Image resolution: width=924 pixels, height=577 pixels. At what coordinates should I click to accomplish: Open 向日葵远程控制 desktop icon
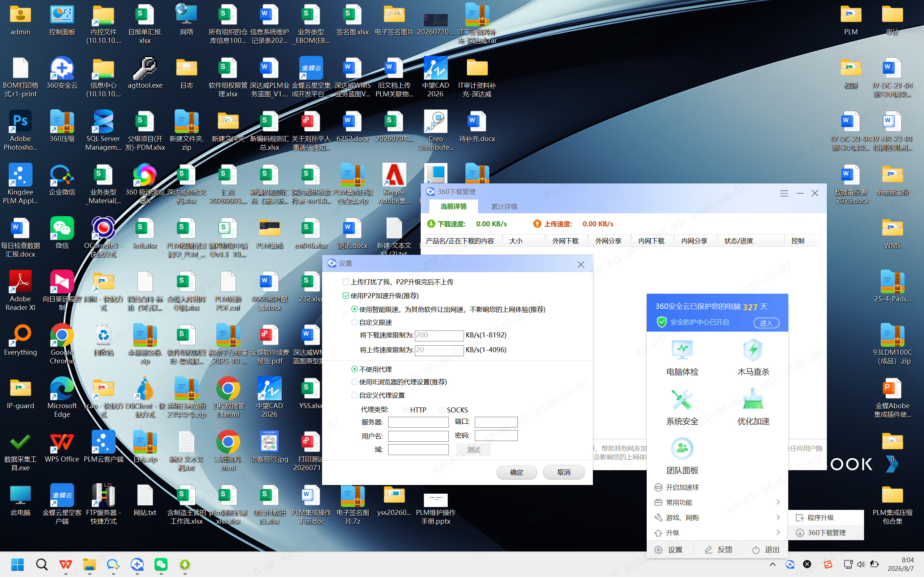[x=62, y=290]
